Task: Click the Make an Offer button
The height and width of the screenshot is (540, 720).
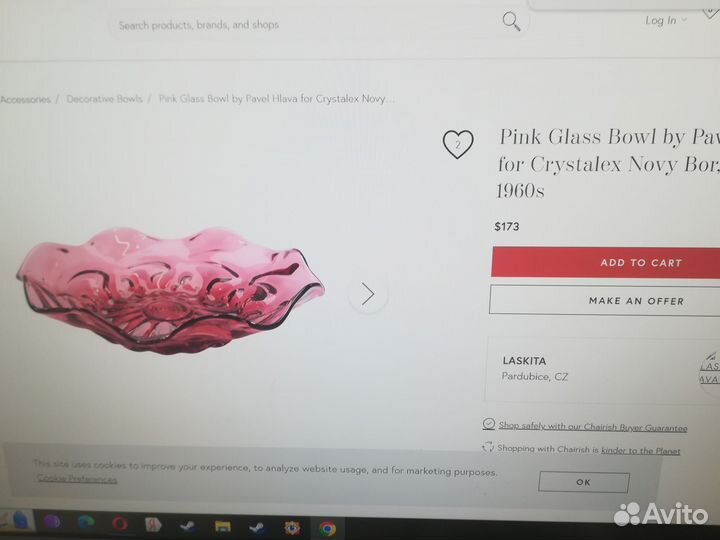Action: pyautogui.click(x=604, y=301)
